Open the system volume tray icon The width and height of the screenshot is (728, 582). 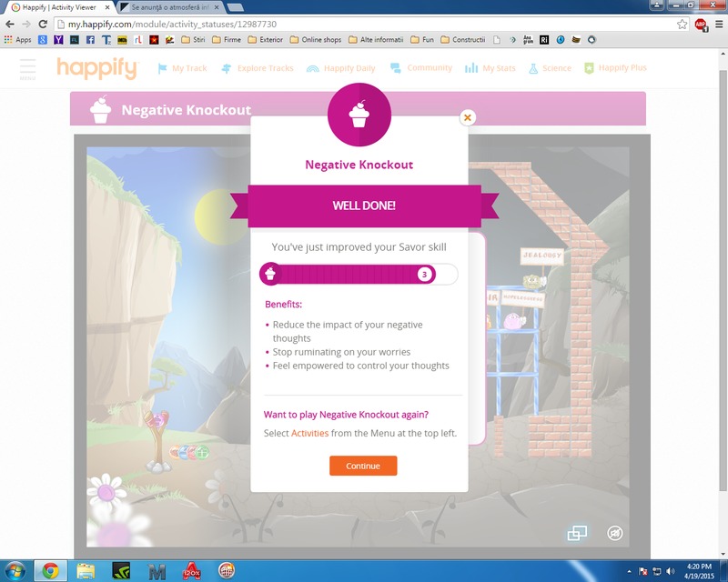[670, 571]
